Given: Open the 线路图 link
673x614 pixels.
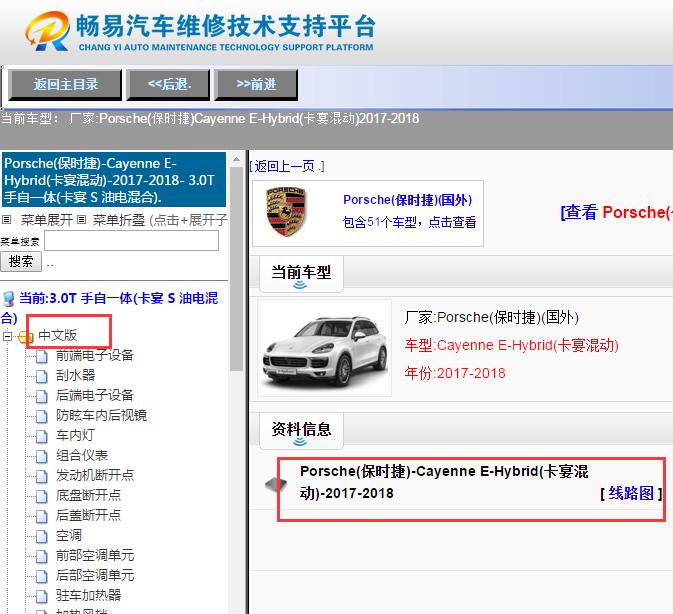Looking at the screenshot, I should (x=631, y=493).
